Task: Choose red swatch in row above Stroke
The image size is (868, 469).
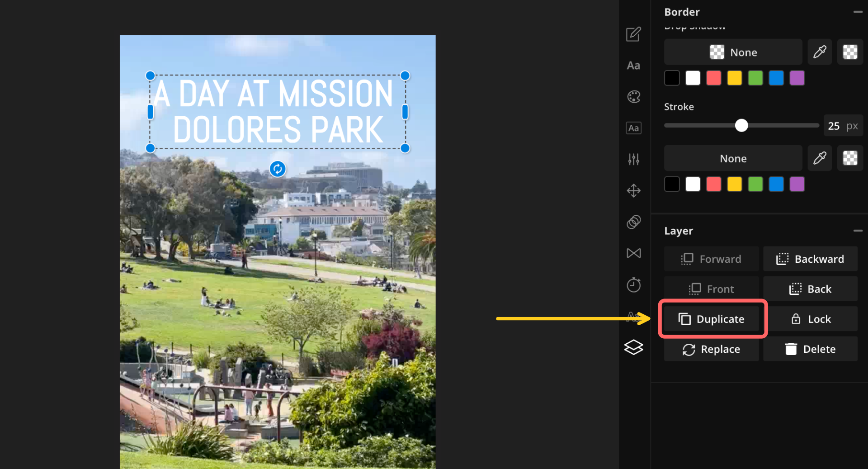Action: pos(713,78)
